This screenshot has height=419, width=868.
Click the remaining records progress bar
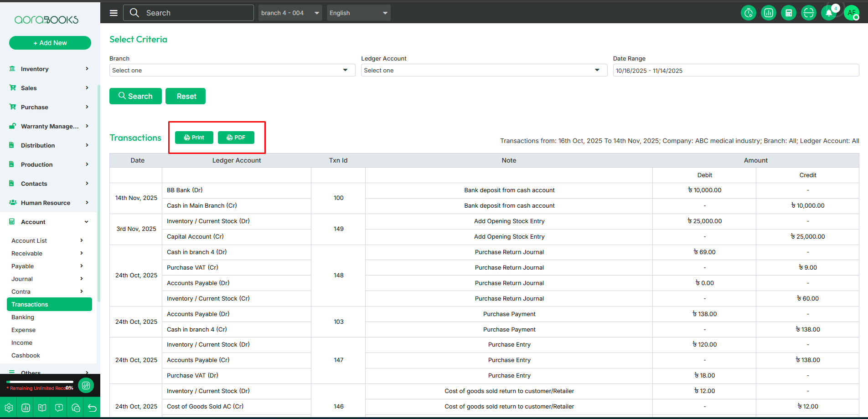pyautogui.click(x=40, y=382)
